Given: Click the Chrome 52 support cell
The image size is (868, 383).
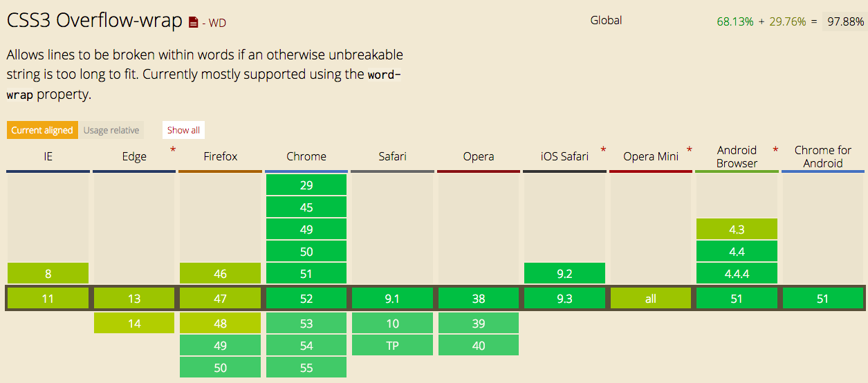Looking at the screenshot, I should [306, 299].
